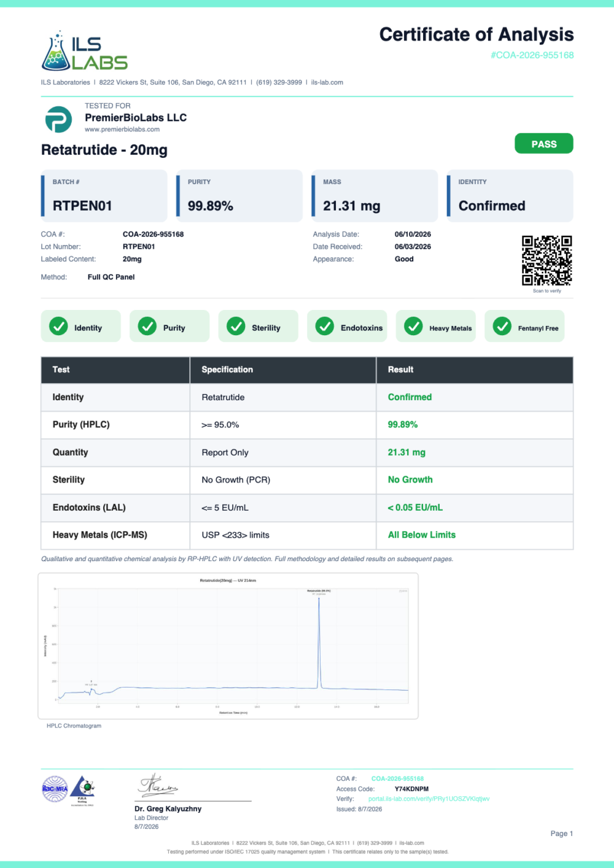Click the Specification column header
The height and width of the screenshot is (868, 614).
pyautogui.click(x=283, y=370)
